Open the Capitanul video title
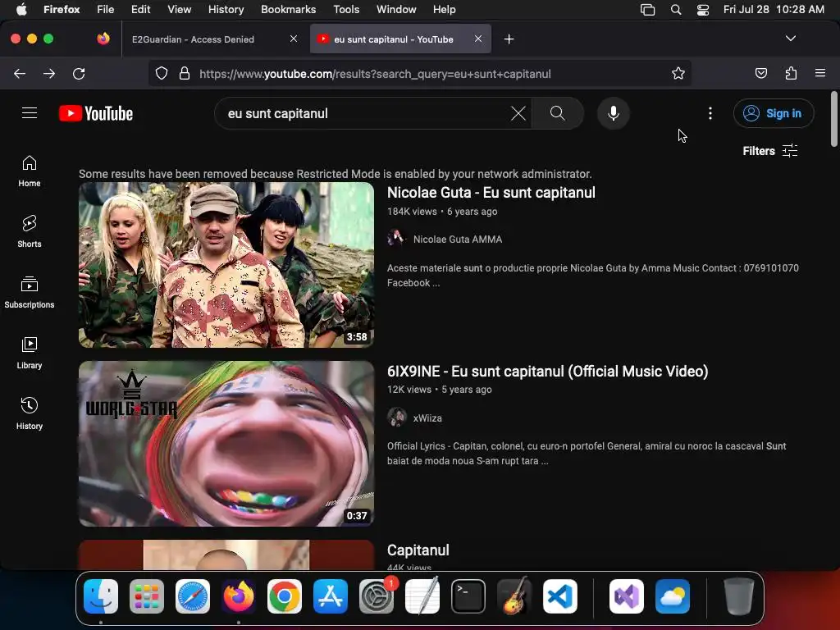Image resolution: width=840 pixels, height=630 pixels. (x=418, y=550)
